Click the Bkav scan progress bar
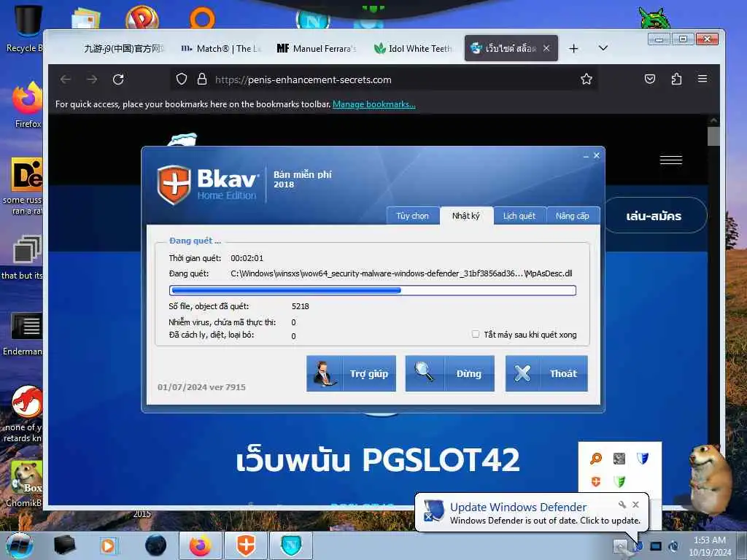This screenshot has height=560, width=747. 373,290
